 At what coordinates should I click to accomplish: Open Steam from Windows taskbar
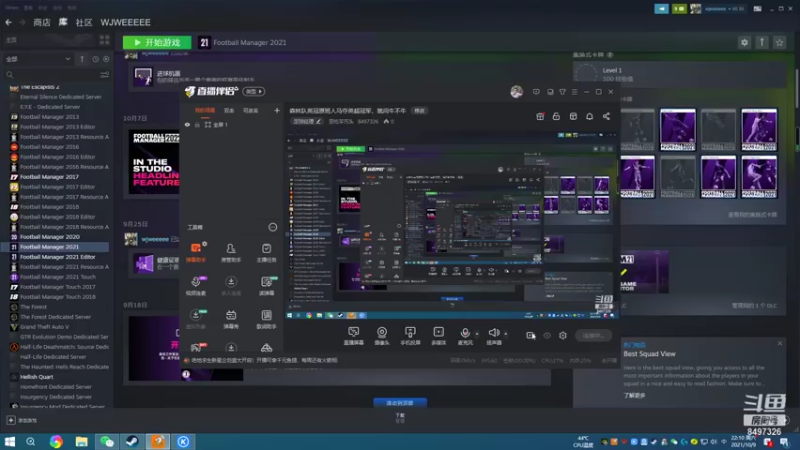(132, 441)
